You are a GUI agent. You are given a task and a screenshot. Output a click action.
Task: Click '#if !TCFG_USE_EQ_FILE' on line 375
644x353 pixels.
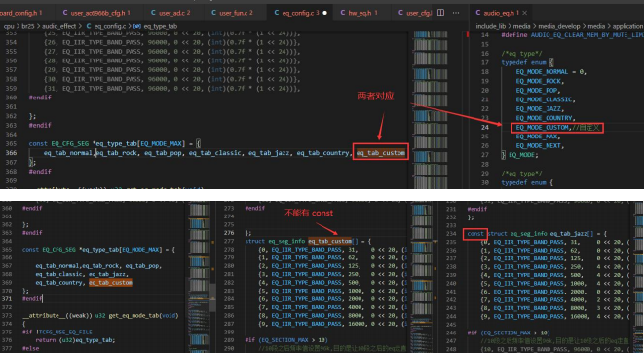point(57,333)
